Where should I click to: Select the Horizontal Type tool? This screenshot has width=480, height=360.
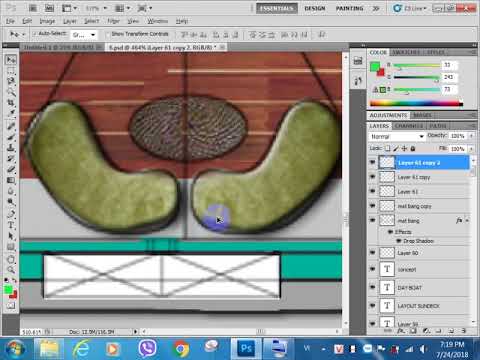[x=11, y=225]
